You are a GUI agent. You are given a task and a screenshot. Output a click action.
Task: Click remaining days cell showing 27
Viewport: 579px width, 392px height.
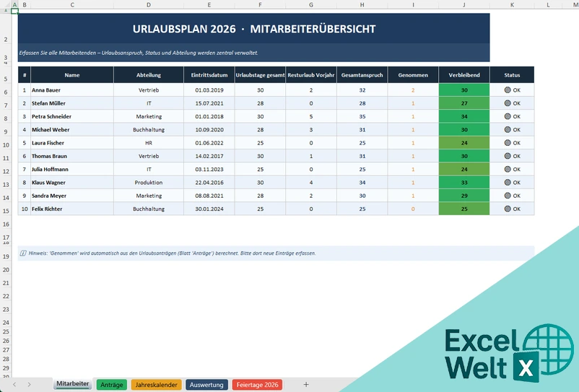point(464,103)
